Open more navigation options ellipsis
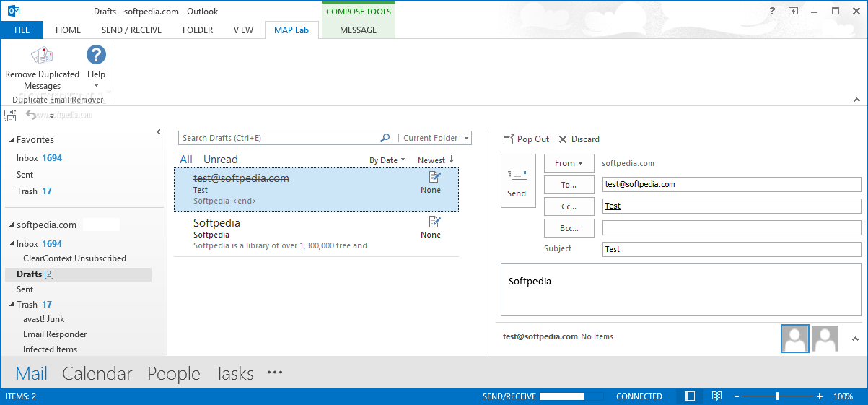 [x=275, y=373]
